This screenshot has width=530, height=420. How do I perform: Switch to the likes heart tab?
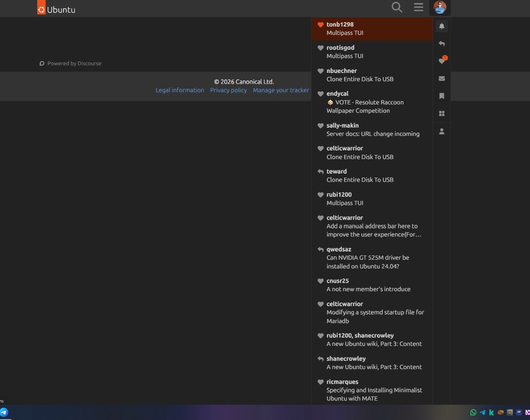click(x=442, y=61)
